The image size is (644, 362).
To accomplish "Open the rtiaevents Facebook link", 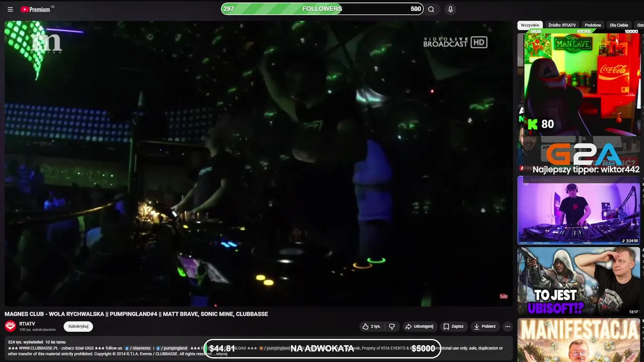I will point(137,348).
